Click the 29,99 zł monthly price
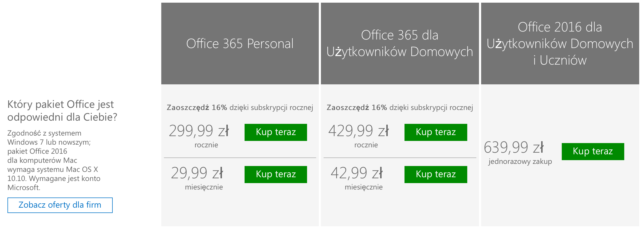 pos(197,173)
